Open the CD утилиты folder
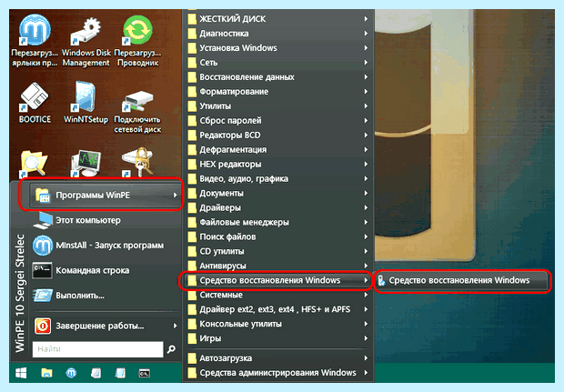This screenshot has height=392, width=564. coord(278,251)
